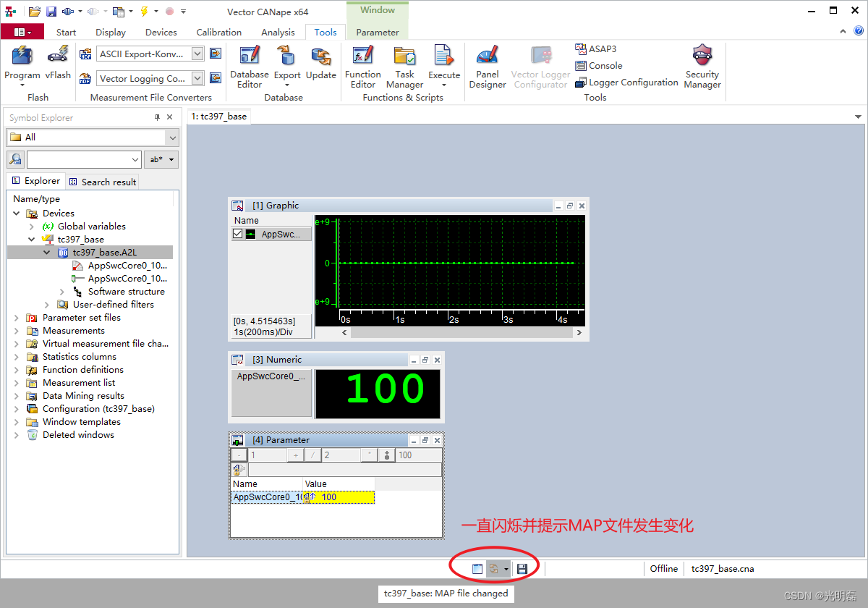Pin the Symbol Explorer panel
The width and height of the screenshot is (868, 608).
157,117
